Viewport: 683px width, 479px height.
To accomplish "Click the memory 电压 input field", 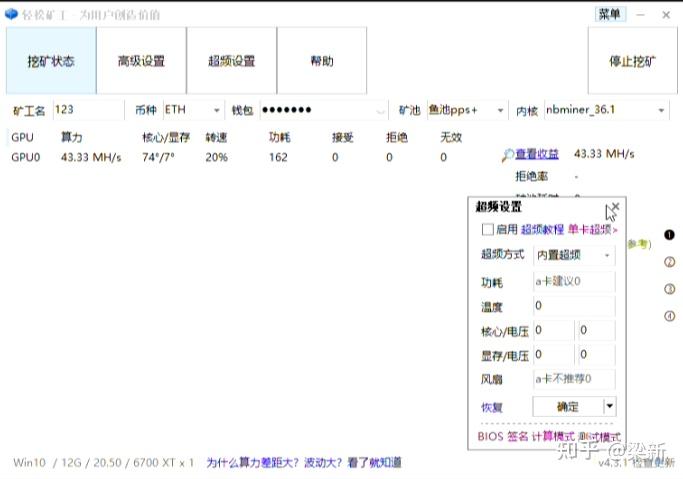I will [595, 354].
